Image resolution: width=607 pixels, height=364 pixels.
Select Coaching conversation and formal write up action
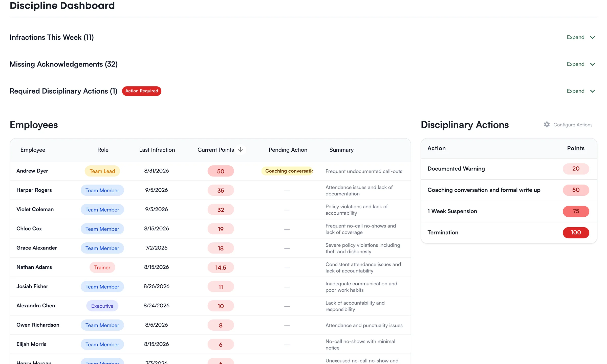coord(509,190)
